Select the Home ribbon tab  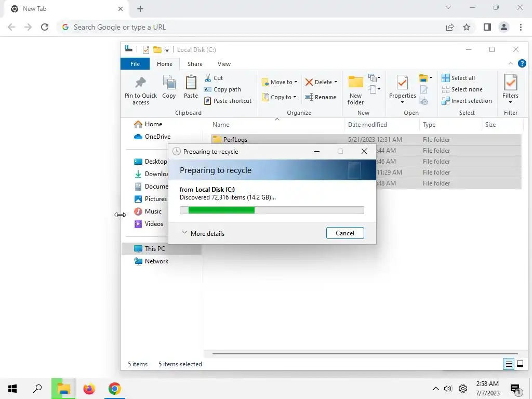pyautogui.click(x=165, y=64)
